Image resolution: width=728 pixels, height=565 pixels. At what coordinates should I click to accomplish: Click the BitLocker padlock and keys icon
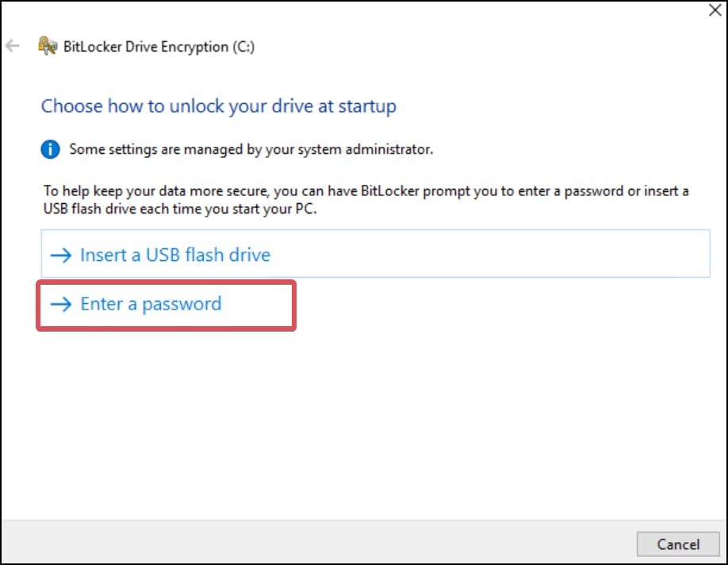[x=48, y=46]
